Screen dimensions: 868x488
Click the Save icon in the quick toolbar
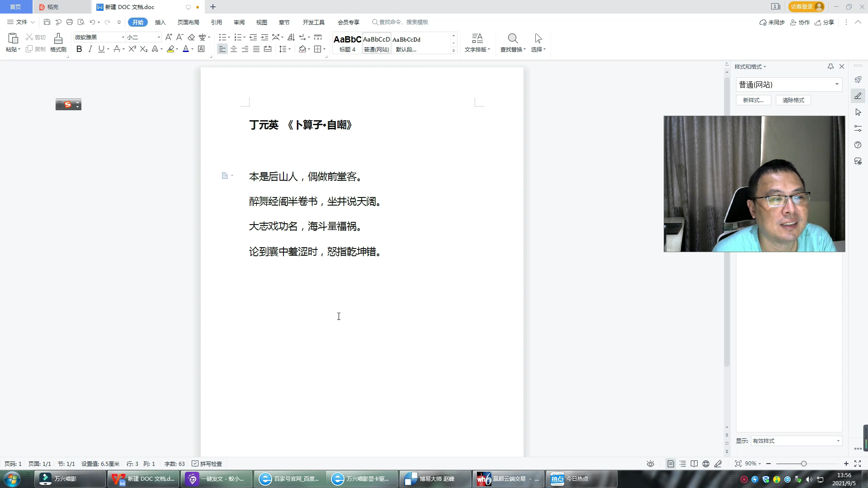coord(47,22)
